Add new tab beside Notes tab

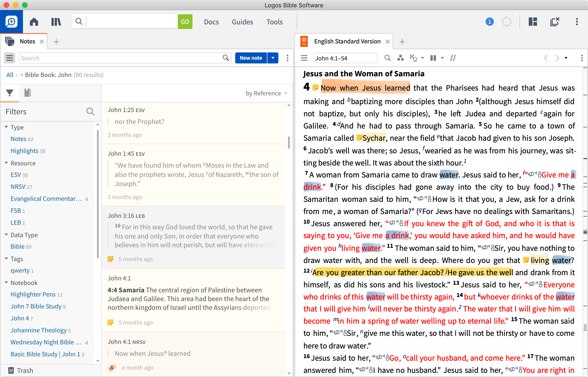coord(56,42)
